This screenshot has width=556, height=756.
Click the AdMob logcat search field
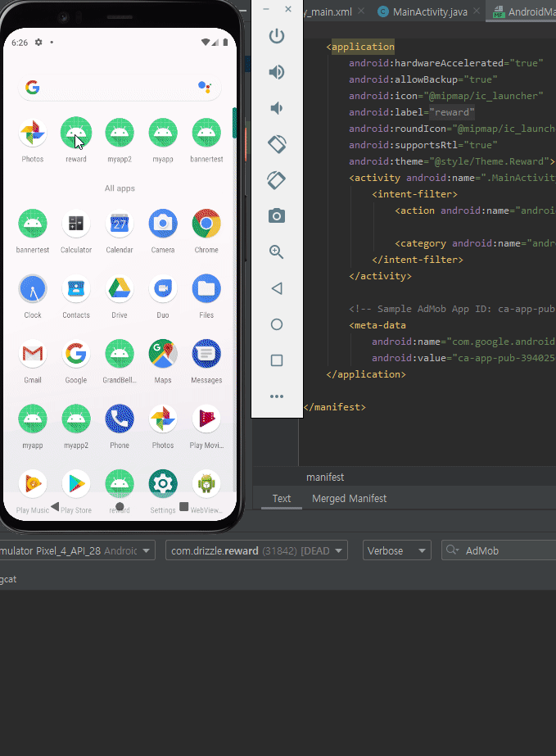click(x=499, y=550)
